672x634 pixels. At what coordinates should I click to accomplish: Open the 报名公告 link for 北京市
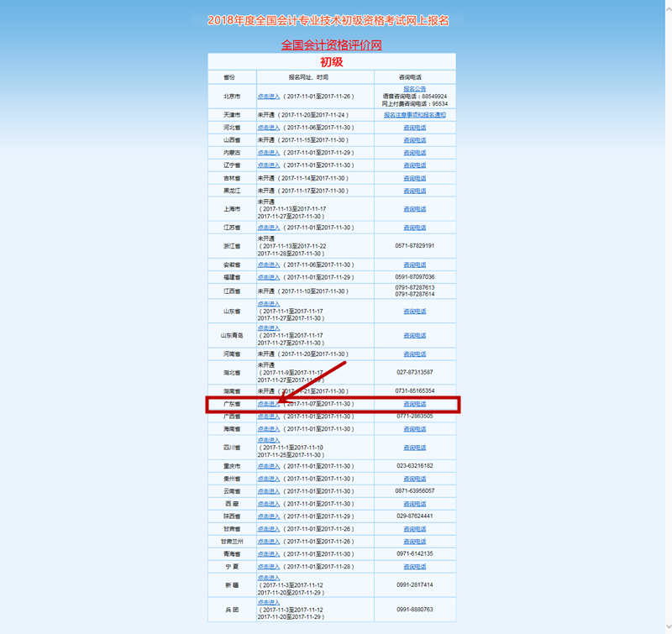point(414,88)
